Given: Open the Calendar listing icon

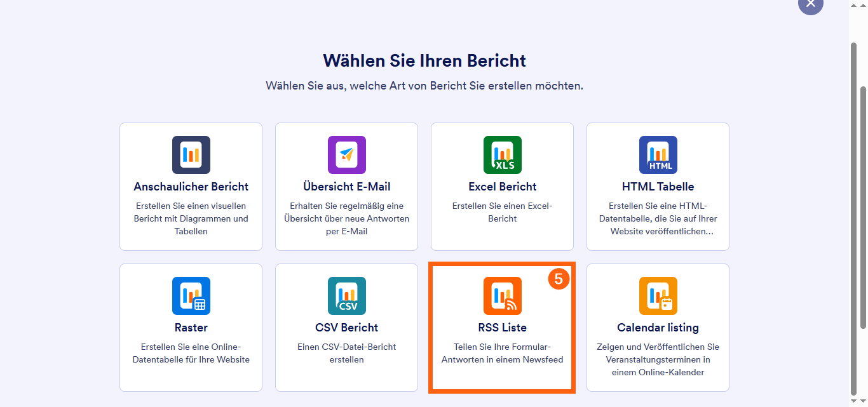Looking at the screenshot, I should (658, 295).
